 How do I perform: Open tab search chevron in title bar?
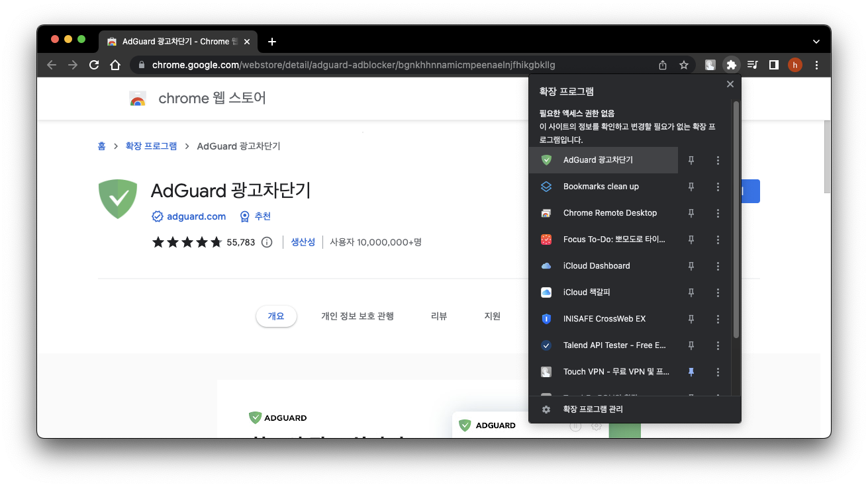point(816,42)
